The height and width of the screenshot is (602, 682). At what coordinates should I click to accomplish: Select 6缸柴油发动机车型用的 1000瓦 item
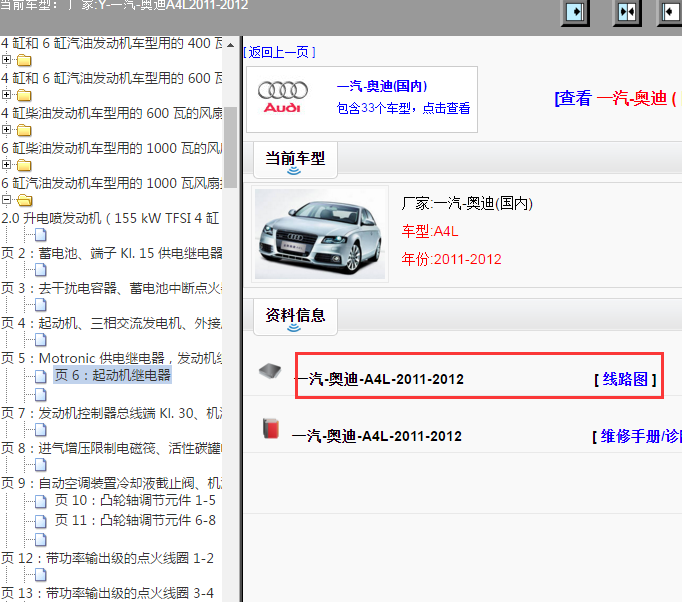[112, 148]
